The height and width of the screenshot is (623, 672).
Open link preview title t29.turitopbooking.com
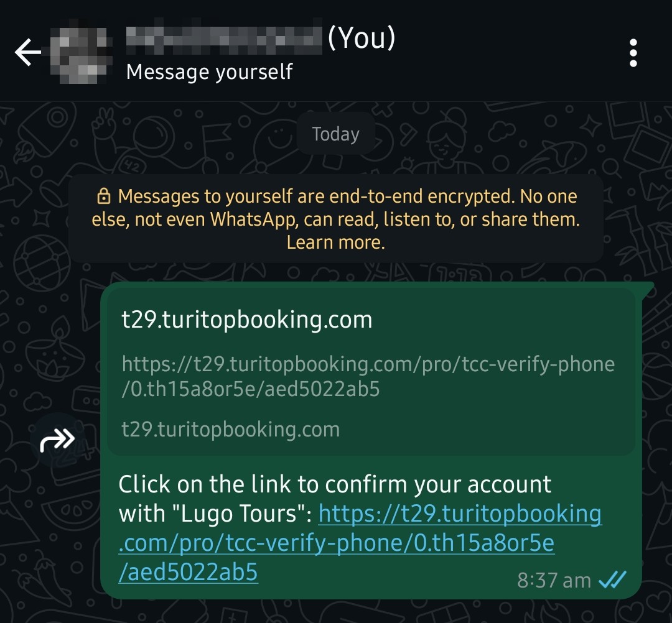247,320
